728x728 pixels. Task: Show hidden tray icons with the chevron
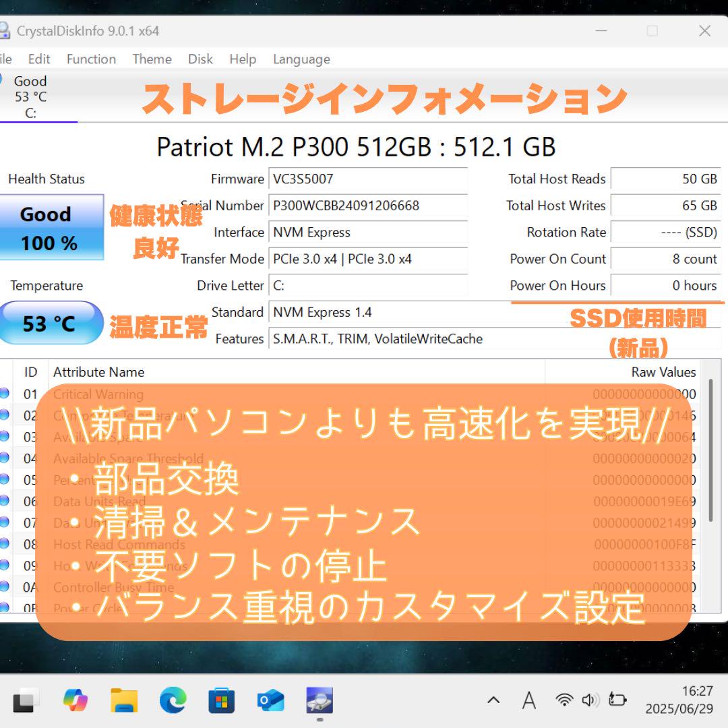[x=493, y=700]
